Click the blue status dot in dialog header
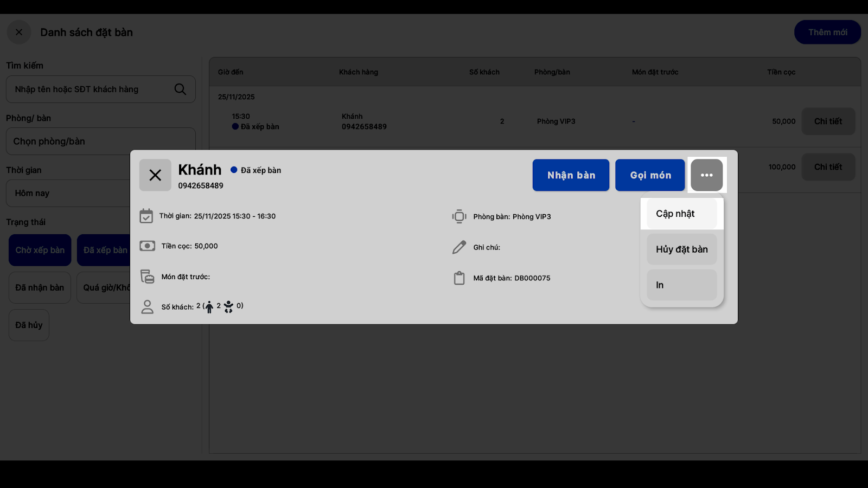Screen dimensions: 868x488 click(234, 170)
